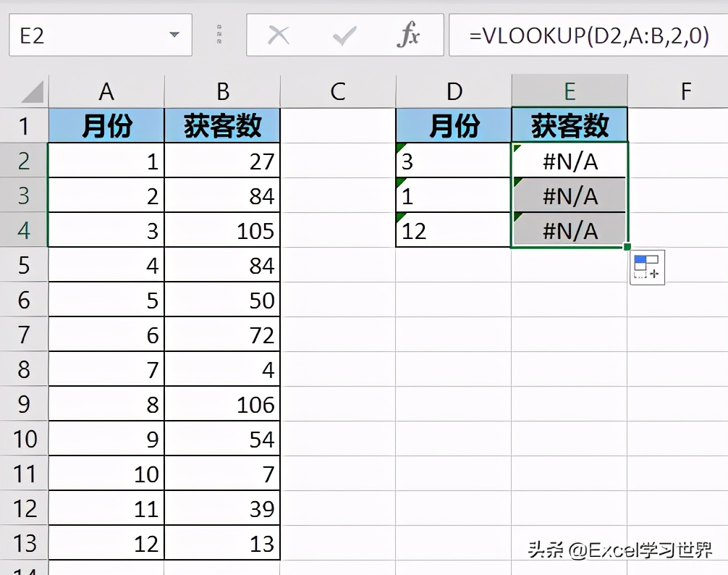Screen dimensions: 728x575
Task: Click the Name Box showing E2
Action: coord(87,35)
